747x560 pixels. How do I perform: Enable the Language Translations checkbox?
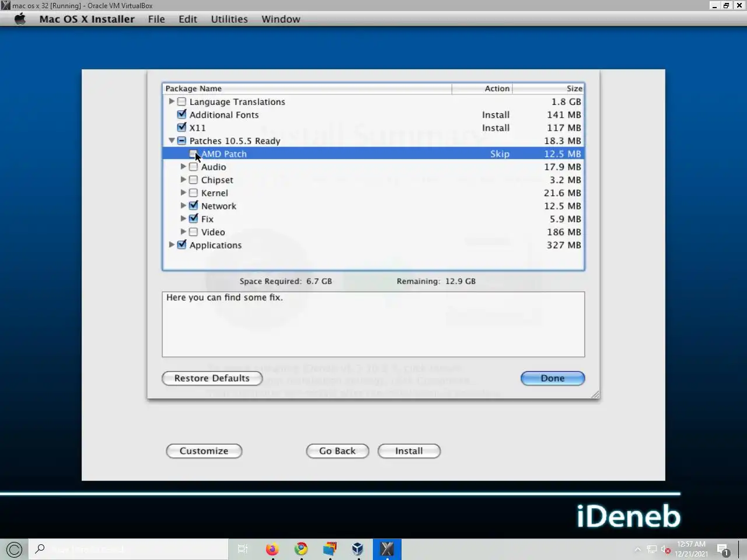181,101
